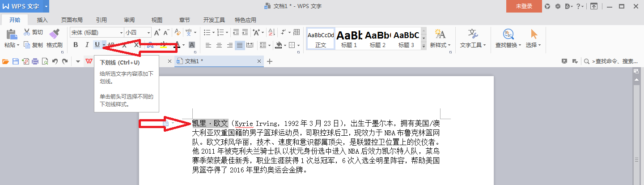The height and width of the screenshot is (185, 644).
Task: Expand the styles gallery more arrow
Action: [x=424, y=45]
